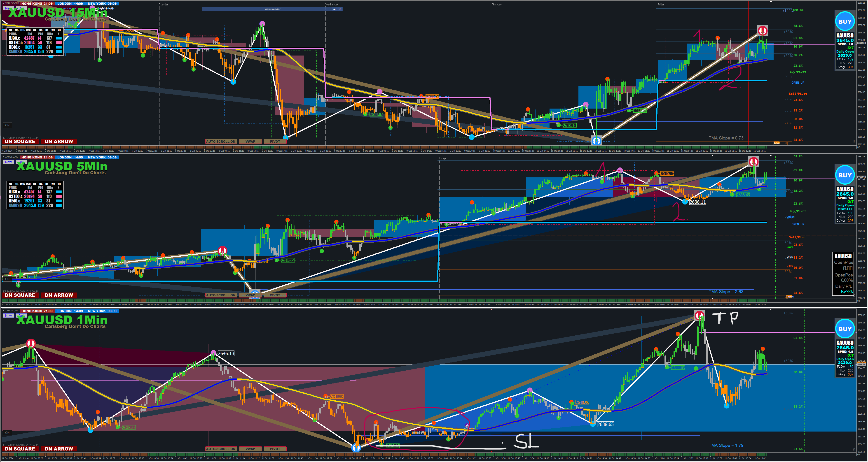Close the news reader panel
This screenshot has width=868, height=462.
[340, 9]
